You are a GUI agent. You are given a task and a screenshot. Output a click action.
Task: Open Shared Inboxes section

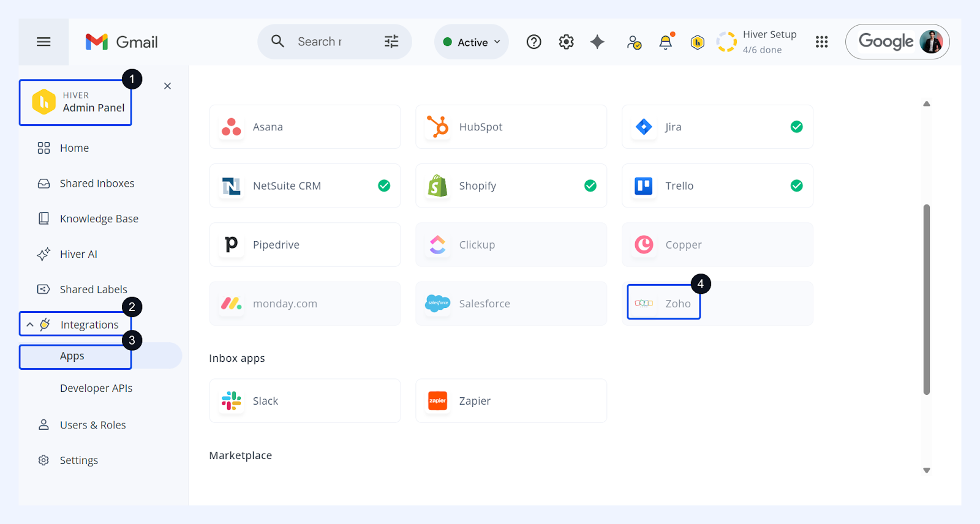click(x=86, y=184)
